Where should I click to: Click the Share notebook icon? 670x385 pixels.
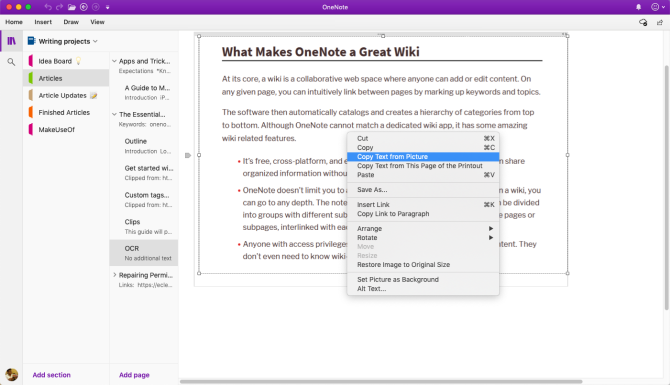coord(660,22)
